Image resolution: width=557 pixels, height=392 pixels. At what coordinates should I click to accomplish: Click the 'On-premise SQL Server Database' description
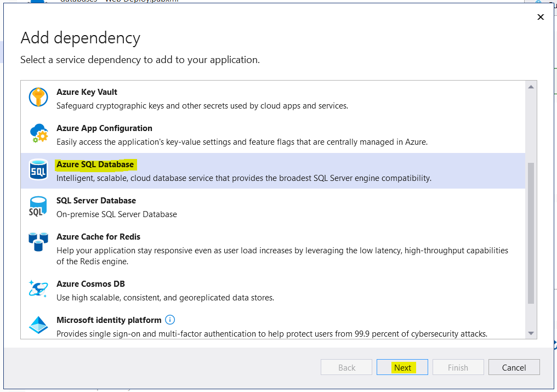[x=117, y=214]
